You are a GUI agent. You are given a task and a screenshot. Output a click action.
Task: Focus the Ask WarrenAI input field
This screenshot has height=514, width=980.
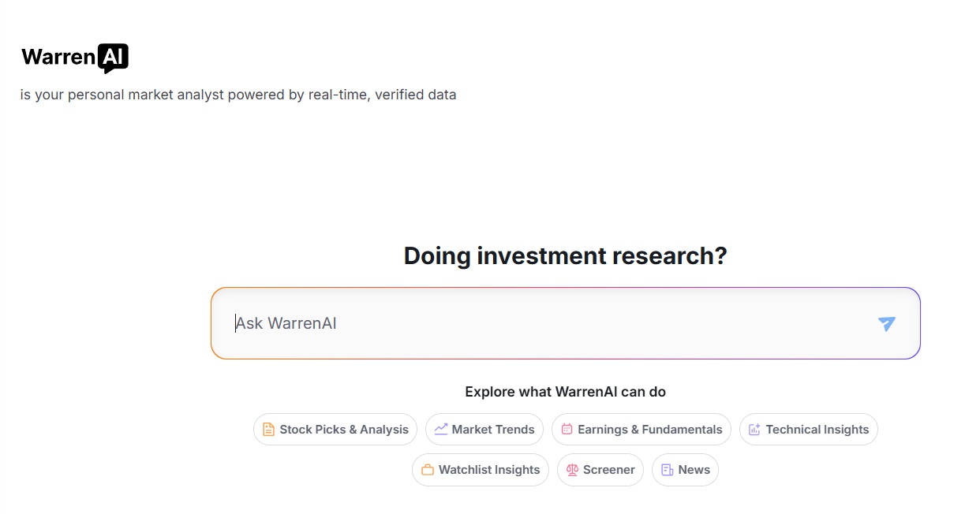tap(565, 323)
